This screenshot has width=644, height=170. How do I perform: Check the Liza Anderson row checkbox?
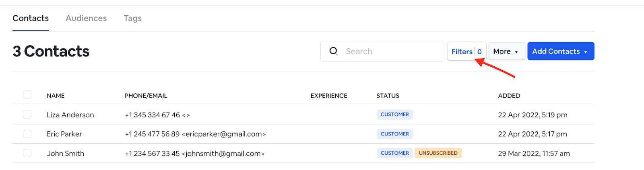(x=27, y=115)
